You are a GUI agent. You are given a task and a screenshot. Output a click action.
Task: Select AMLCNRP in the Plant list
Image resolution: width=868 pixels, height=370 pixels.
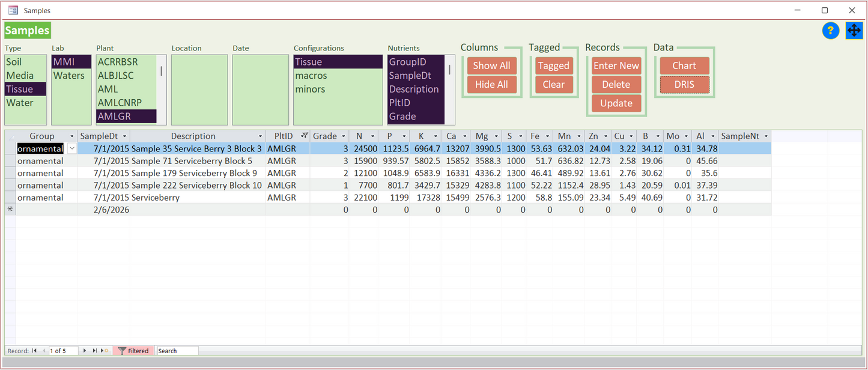click(x=126, y=103)
